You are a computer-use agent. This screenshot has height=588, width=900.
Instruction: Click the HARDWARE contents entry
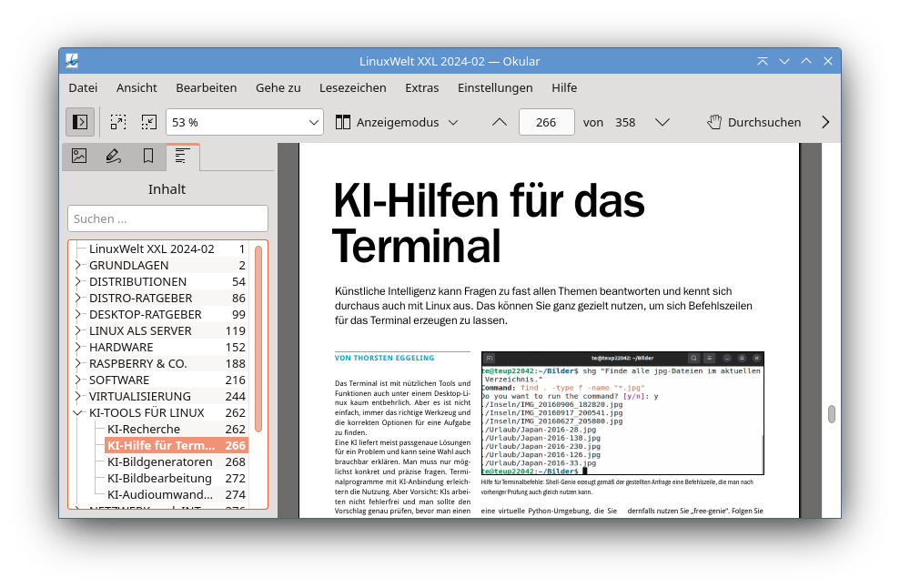(x=167, y=348)
